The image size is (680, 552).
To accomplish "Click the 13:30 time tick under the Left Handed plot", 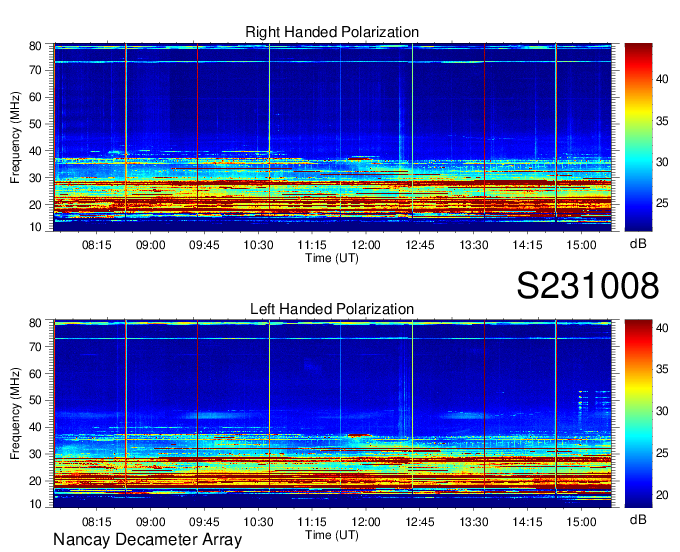I will (x=474, y=522).
